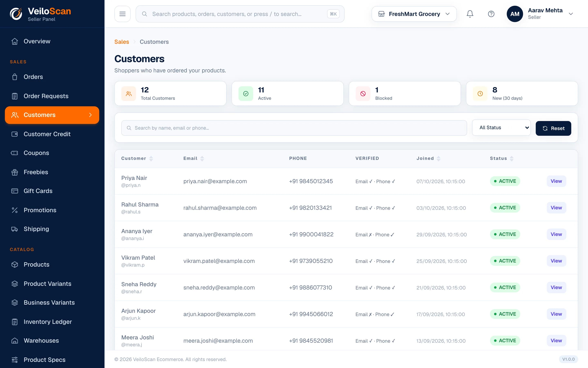Open Customer Credit page
This screenshot has height=368, width=588.
(52, 134)
